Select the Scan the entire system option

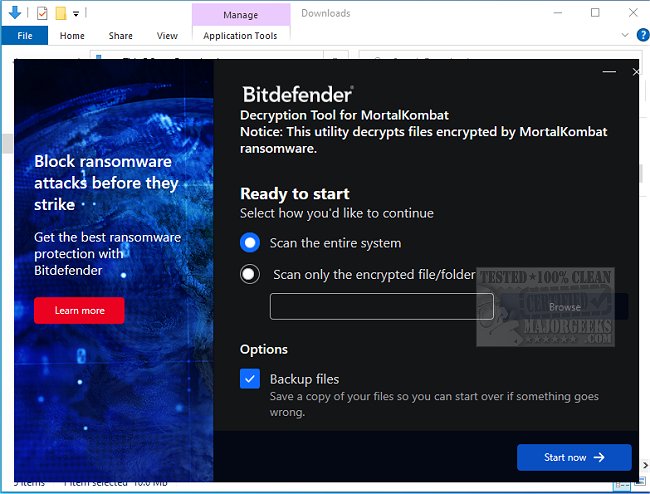point(250,243)
